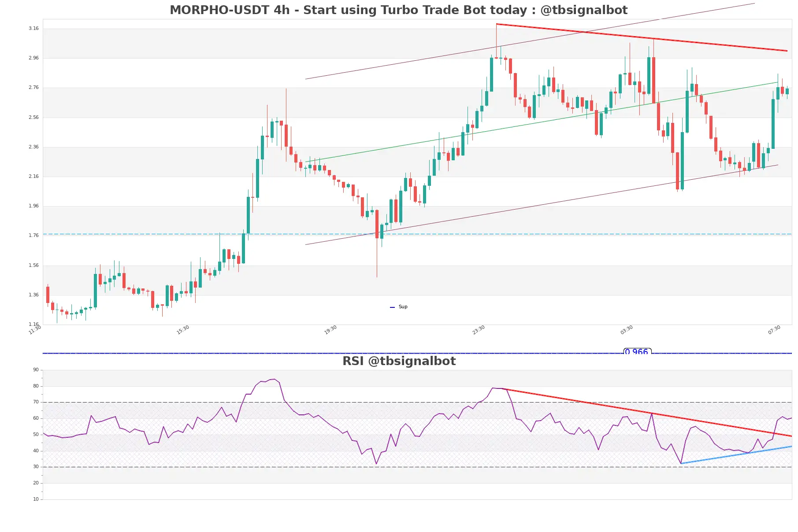The image size is (798, 532).
Task: Click the blue RSI support trendline
Action: click(736, 455)
